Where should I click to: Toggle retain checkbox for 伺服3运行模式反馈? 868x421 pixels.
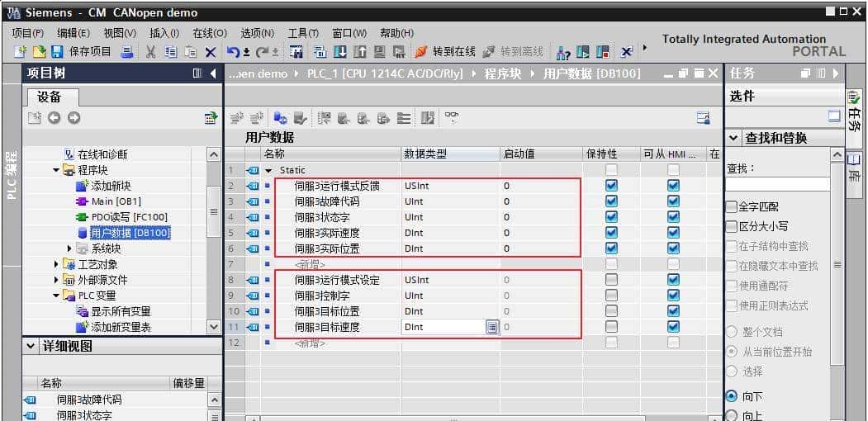611,186
